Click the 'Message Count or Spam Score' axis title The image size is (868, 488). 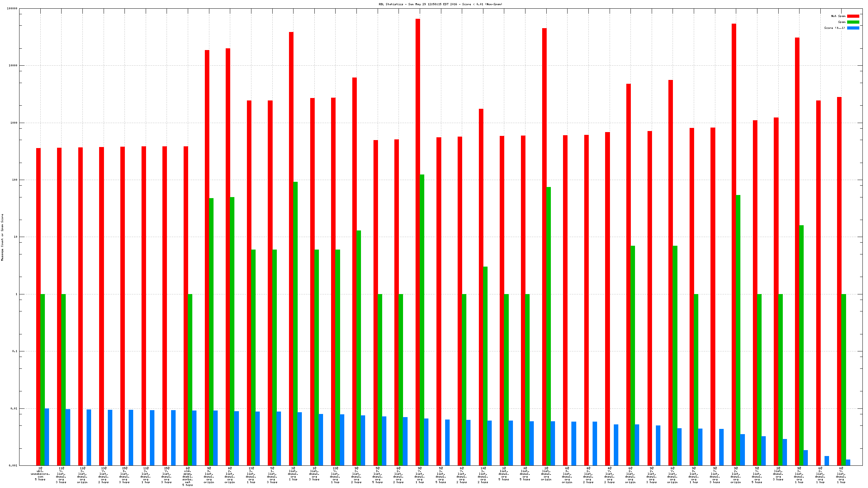(x=2, y=237)
